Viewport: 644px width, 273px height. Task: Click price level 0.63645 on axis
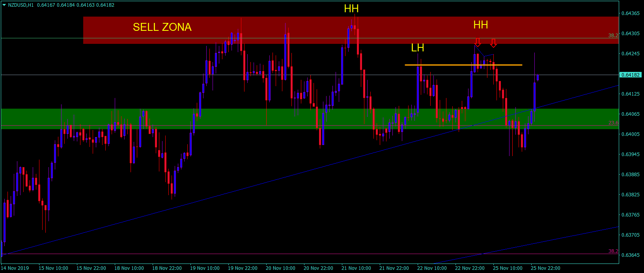631,255
